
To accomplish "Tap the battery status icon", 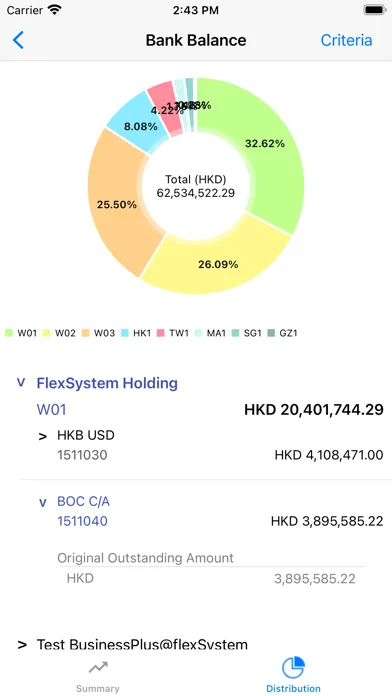I will (374, 10).
